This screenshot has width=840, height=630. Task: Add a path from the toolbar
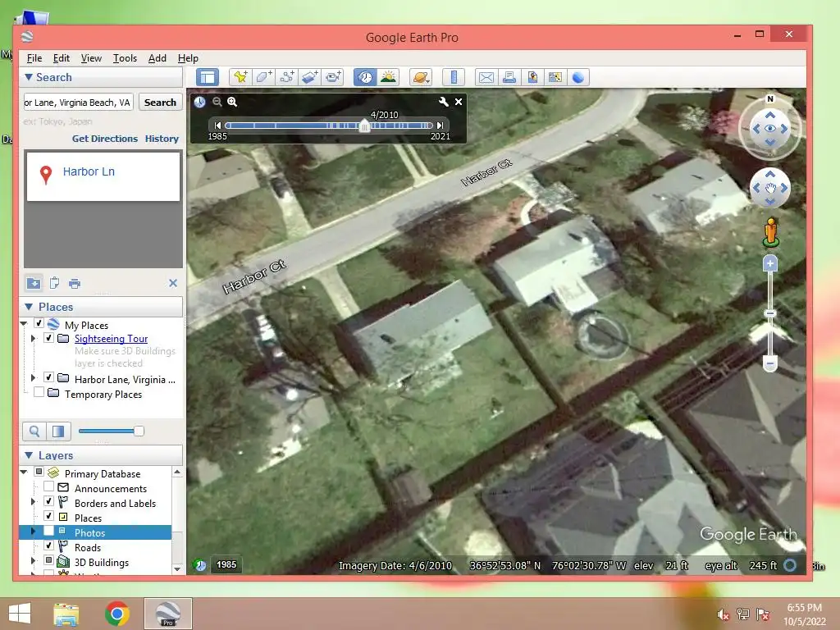(286, 77)
